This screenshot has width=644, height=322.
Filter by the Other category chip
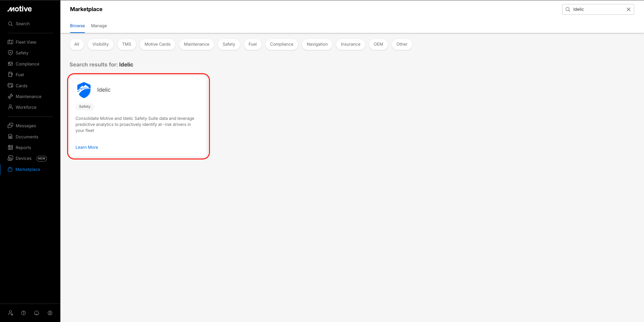[402, 44]
